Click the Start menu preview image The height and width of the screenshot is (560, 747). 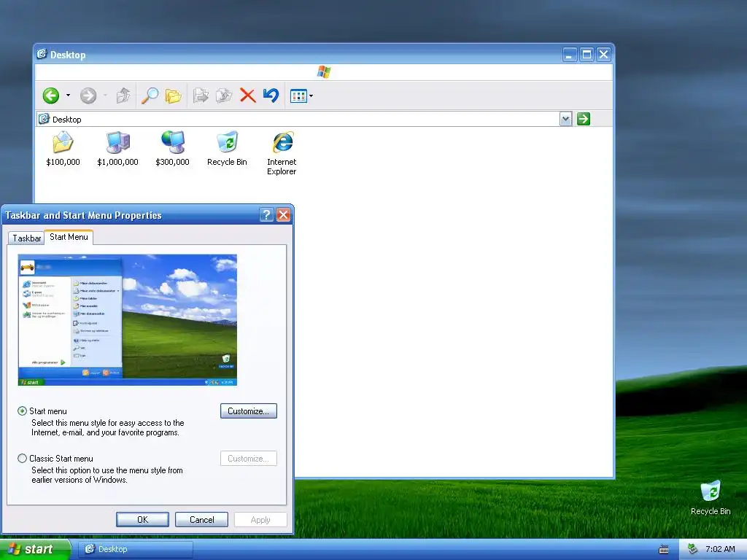click(128, 320)
